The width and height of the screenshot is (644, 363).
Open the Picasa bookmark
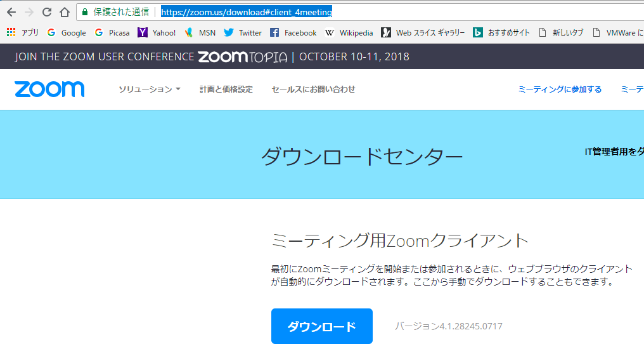click(x=112, y=32)
